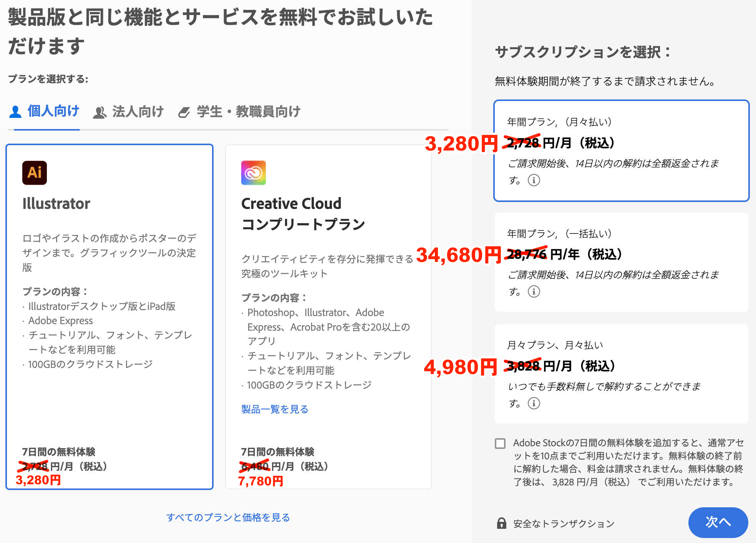Enable the Adobe Stock 7日間無料体験 checkbox
This screenshot has height=543, width=756.
pos(500,444)
